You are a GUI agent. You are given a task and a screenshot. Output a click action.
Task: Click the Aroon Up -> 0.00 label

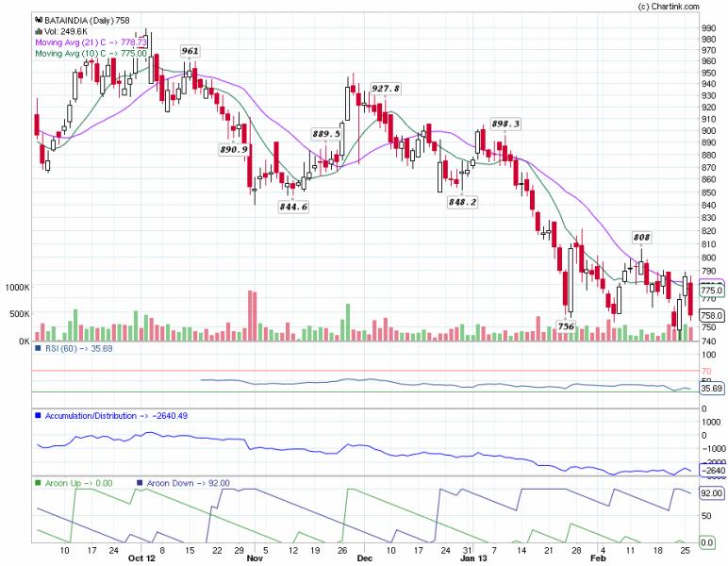point(78,483)
